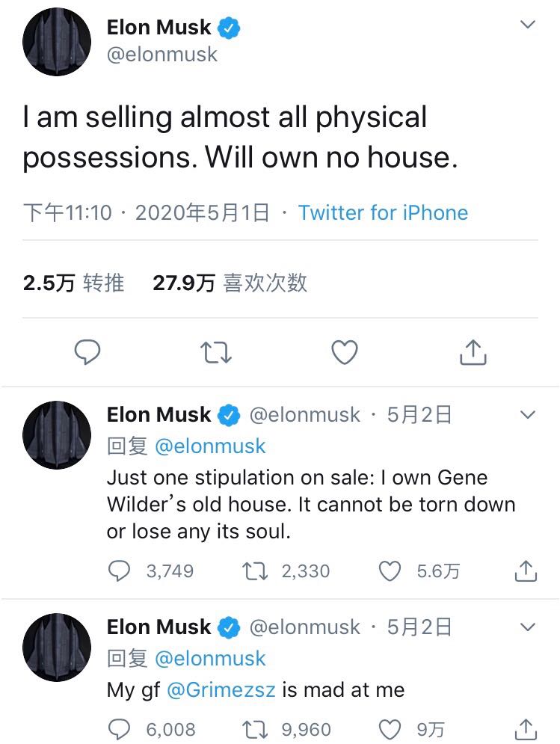This screenshot has height=744, width=560.
Task: Reply to the "gf is mad at me" tweet
Action: coord(120,728)
